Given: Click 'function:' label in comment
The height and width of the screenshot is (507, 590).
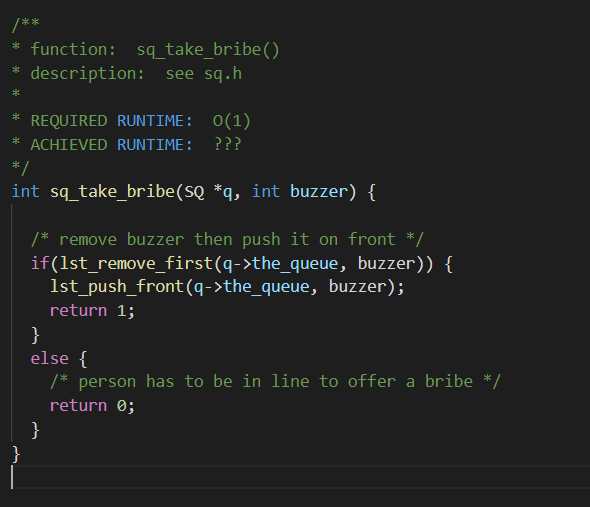Looking at the screenshot, I should tap(73, 49).
